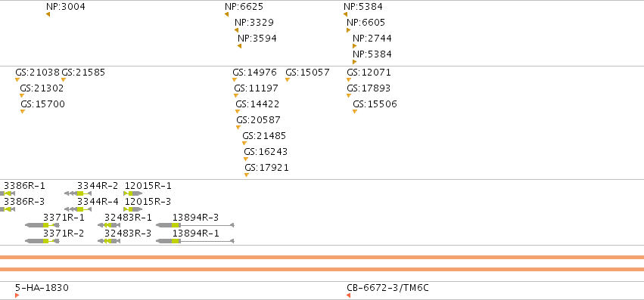Screen dimensions: 644x300
Task: Select the GS:15057 marker triangle
Action: (x=288, y=79)
